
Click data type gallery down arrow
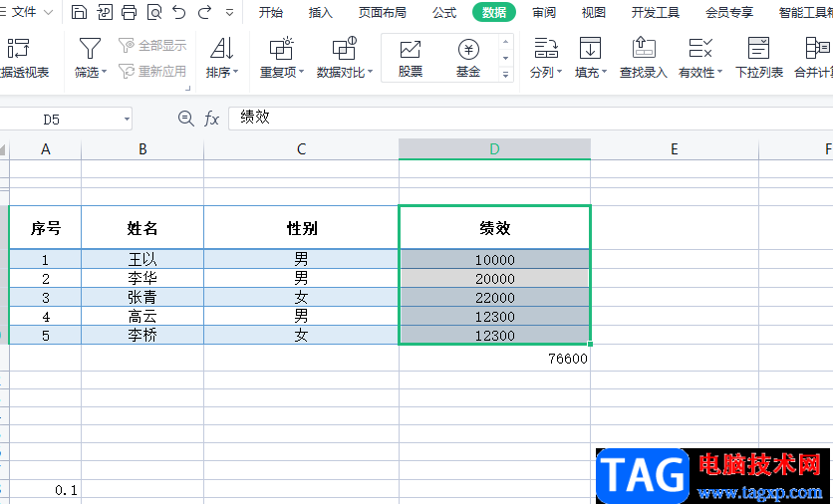point(506,58)
